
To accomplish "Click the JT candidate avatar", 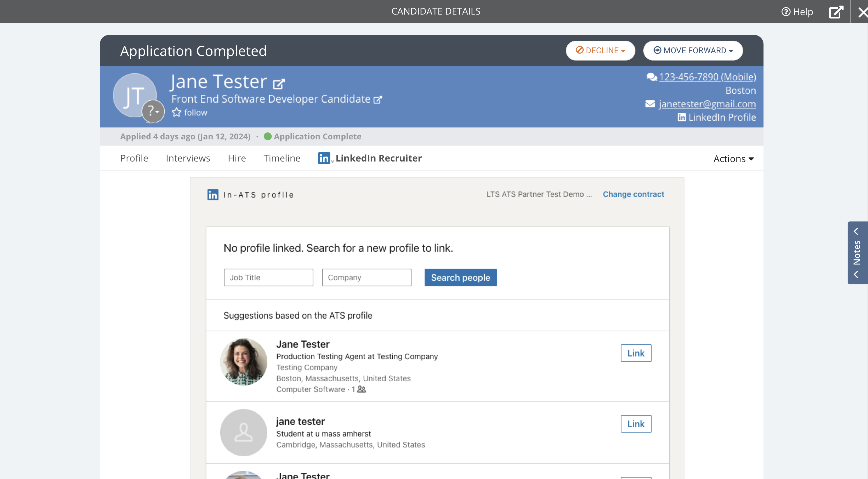I will [134, 95].
